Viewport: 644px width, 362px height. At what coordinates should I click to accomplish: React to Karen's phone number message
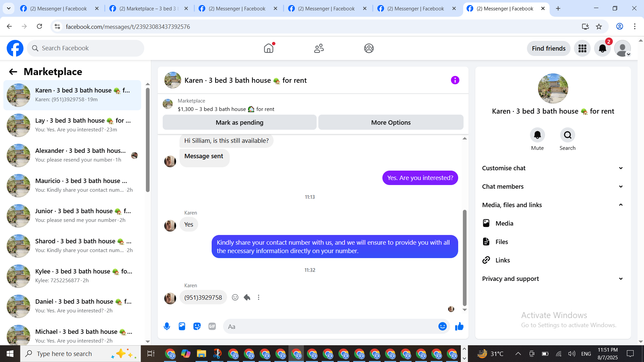click(x=235, y=297)
